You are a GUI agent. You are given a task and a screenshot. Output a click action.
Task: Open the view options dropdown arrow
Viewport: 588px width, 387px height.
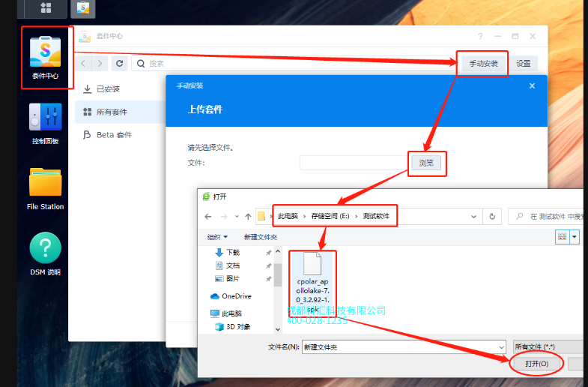[x=575, y=237]
